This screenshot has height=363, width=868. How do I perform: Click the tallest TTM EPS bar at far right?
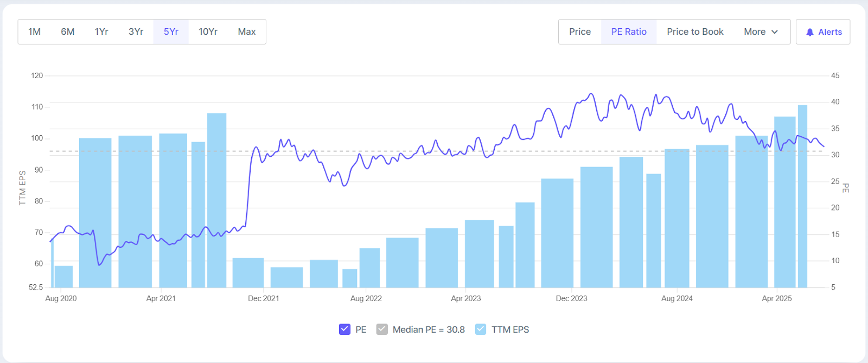[802, 195]
